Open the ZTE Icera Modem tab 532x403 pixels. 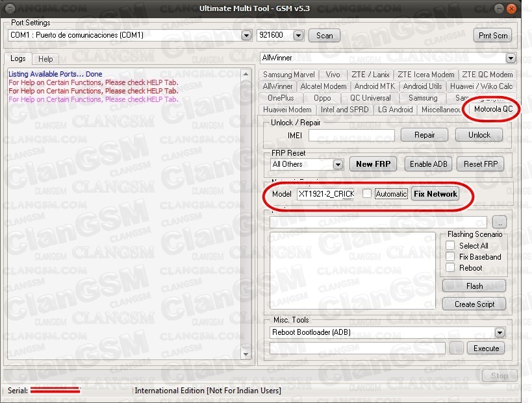coord(426,75)
